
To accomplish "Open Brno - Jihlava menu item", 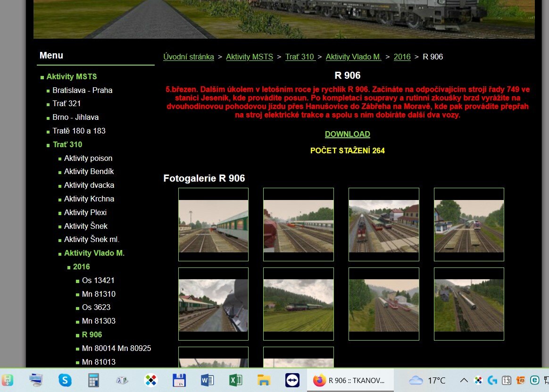I will tap(75, 117).
